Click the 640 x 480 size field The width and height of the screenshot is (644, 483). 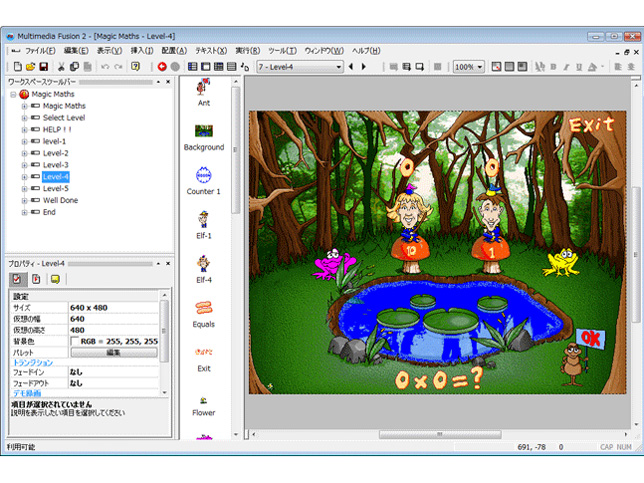tap(113, 308)
